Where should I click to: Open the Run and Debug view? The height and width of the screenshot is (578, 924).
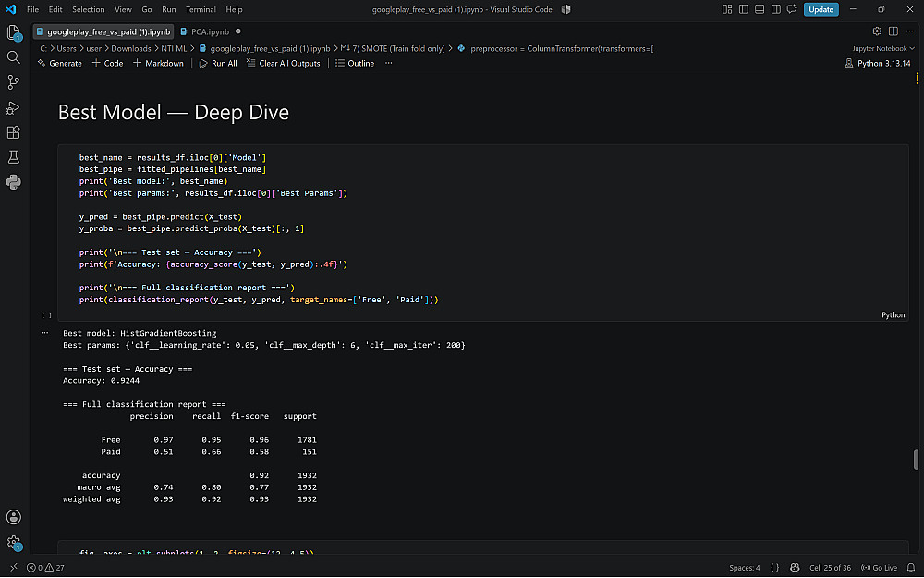click(x=14, y=108)
